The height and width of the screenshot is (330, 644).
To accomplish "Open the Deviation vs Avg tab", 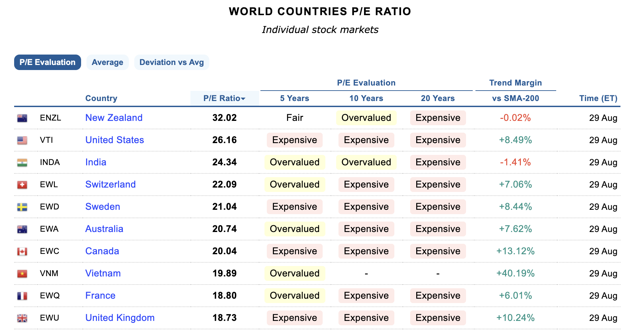I will (x=172, y=62).
